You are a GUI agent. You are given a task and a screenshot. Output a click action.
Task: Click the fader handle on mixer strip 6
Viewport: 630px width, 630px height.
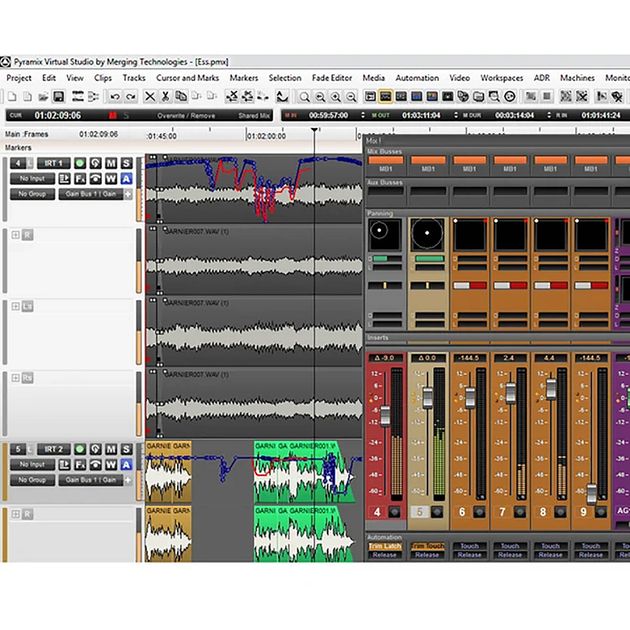[x=468, y=398]
